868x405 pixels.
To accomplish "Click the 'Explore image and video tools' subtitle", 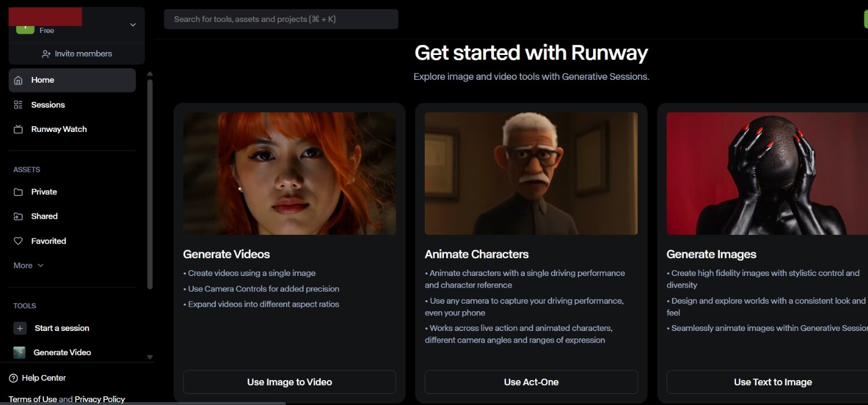I will click(x=531, y=76).
